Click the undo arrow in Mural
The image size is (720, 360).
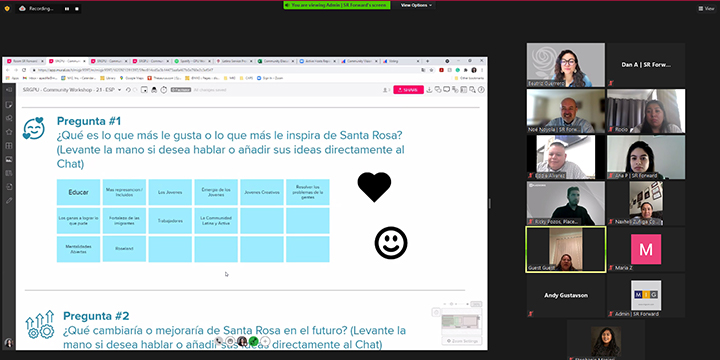[x=128, y=90]
